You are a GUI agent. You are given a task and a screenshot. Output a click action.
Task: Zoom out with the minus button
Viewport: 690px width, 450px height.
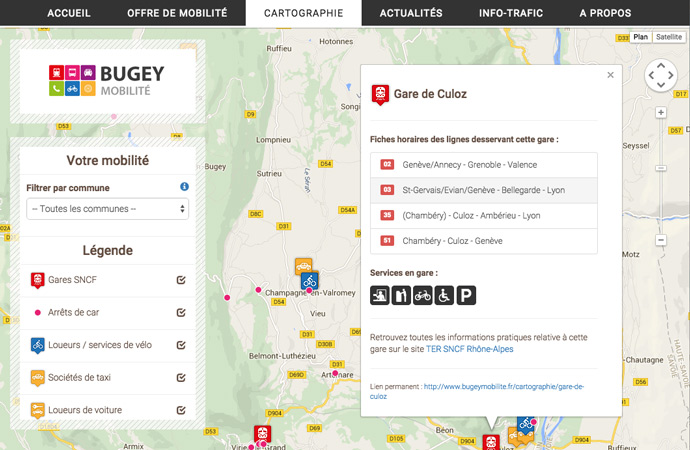pyautogui.click(x=661, y=240)
